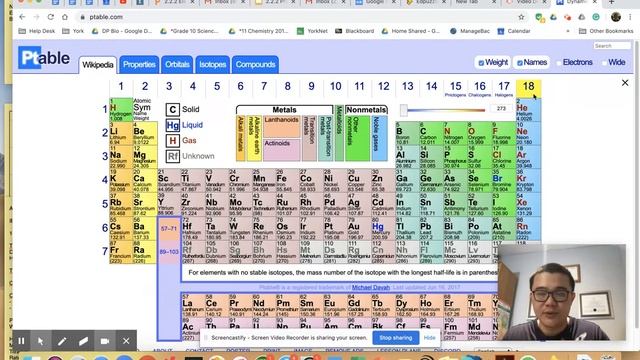The width and height of the screenshot is (640, 360).
Task: Click the Unknown state legend Rf icon
Action: 173,156
